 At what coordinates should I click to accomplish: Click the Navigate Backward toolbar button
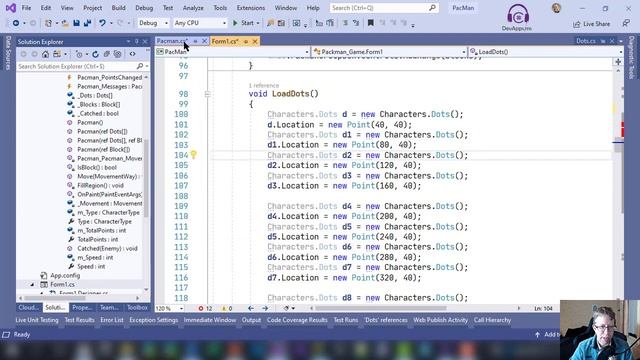[x=16, y=23]
